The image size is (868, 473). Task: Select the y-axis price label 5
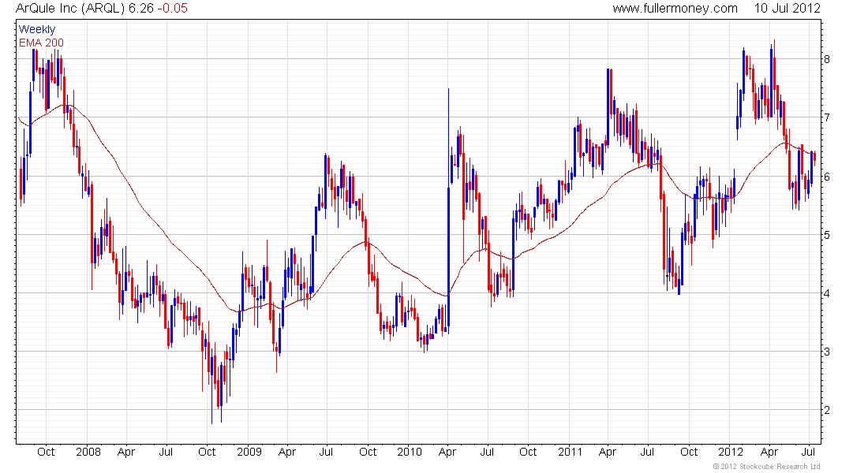click(x=827, y=235)
